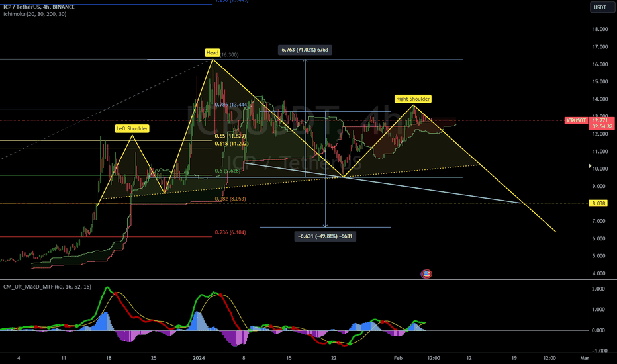Click the 12.771 current price label
This screenshot has width=617, height=364.
click(601, 120)
